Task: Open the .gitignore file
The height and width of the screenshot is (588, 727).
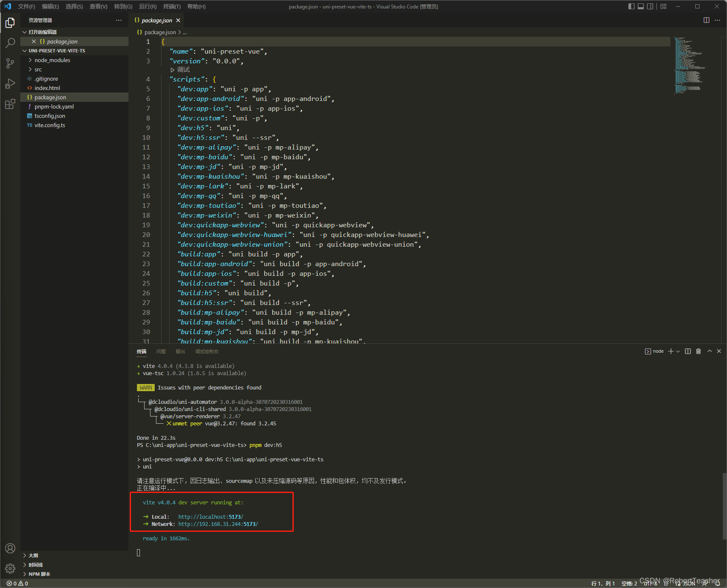Action: point(74,79)
